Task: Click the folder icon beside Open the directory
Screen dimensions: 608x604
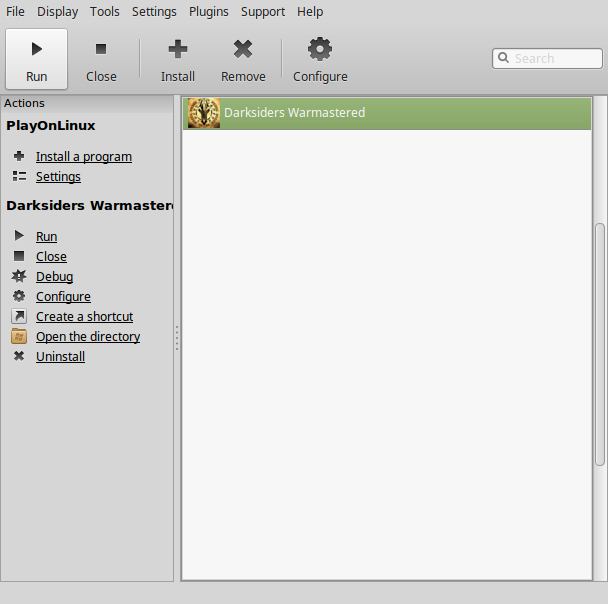Action: pos(19,336)
